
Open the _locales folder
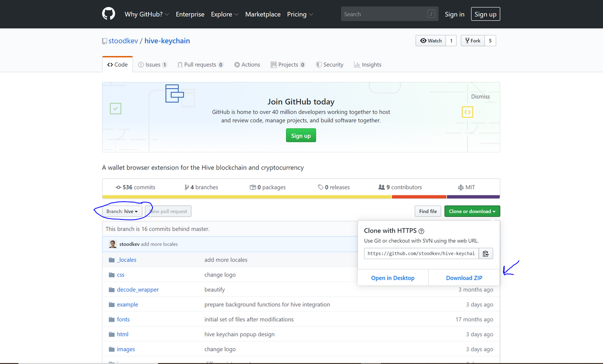pos(127,260)
